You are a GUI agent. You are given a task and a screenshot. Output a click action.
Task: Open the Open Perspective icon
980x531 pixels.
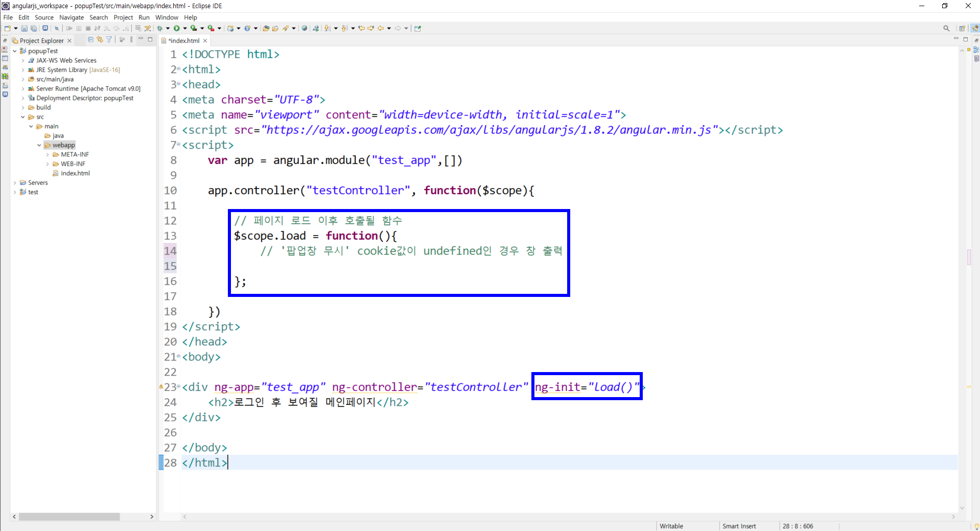962,29
